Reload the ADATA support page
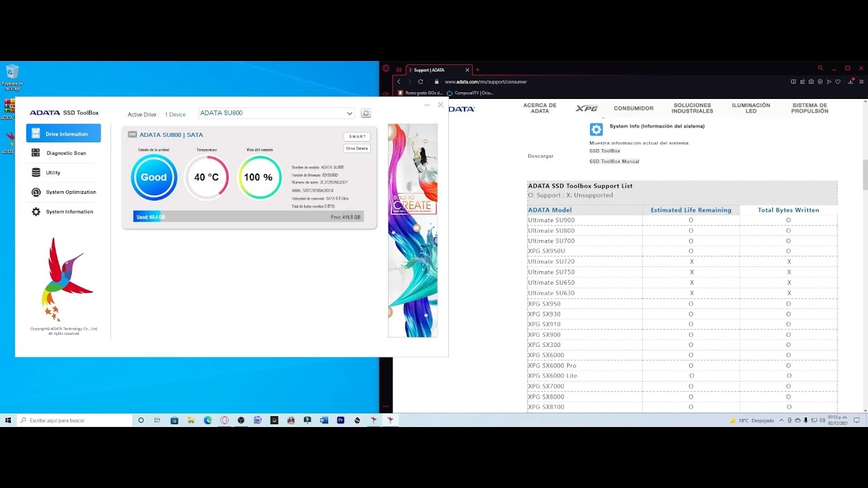 pyautogui.click(x=420, y=81)
